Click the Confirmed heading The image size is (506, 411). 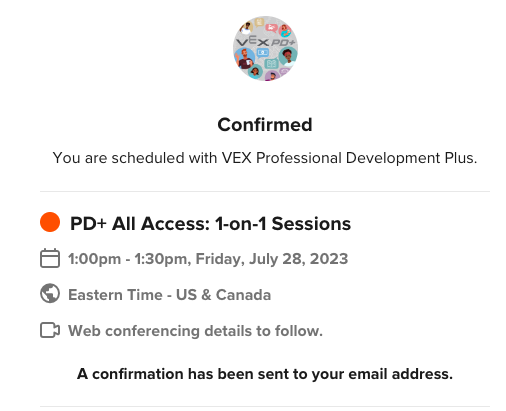[265, 125]
